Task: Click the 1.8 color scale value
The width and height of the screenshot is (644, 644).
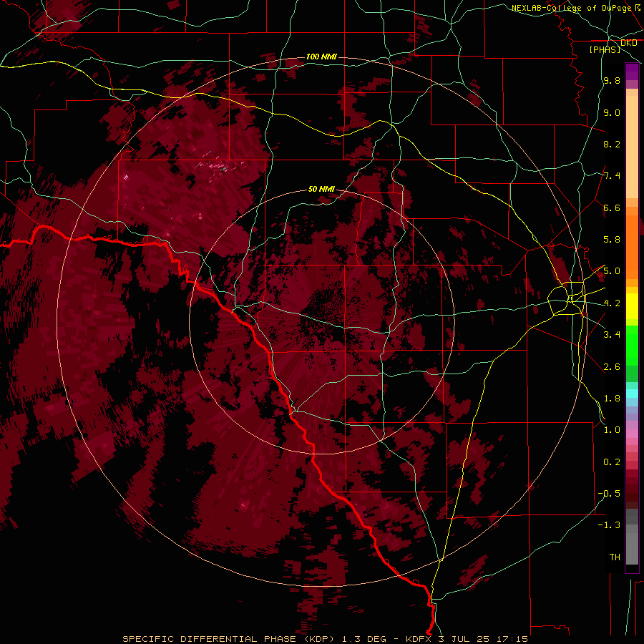Action: [x=612, y=399]
